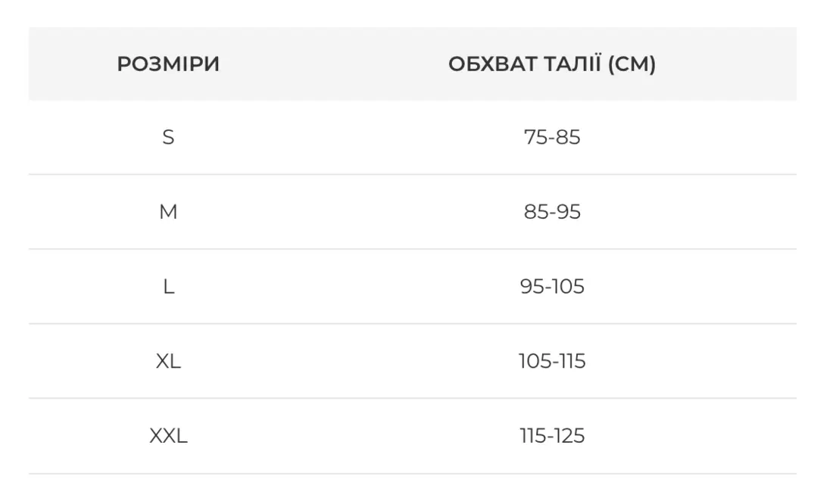The width and height of the screenshot is (833, 504).
Task: Select the M size cell
Action: click(168, 212)
